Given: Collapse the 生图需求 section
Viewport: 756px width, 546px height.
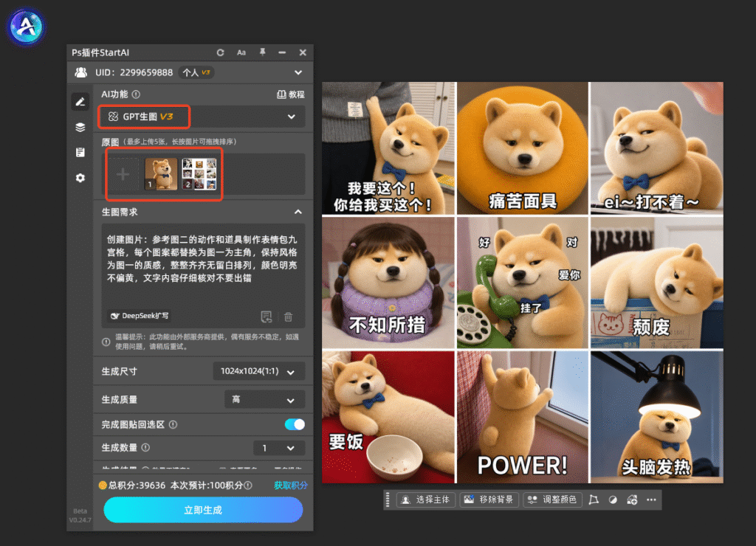Looking at the screenshot, I should pos(298,212).
